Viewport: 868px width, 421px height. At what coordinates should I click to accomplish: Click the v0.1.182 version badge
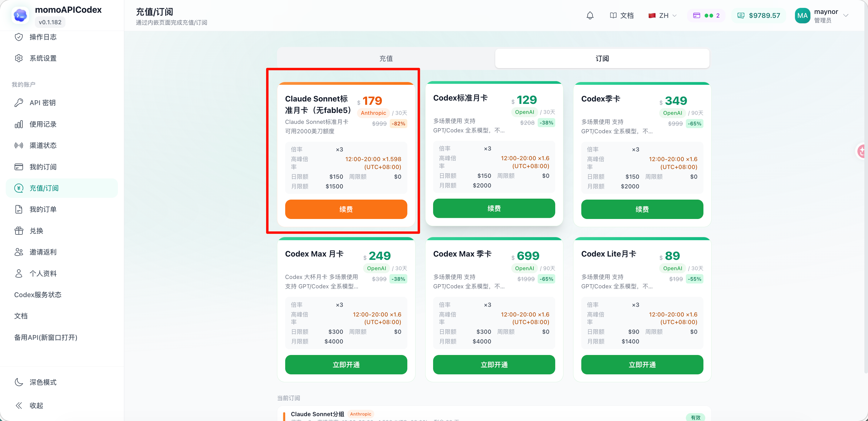point(50,22)
